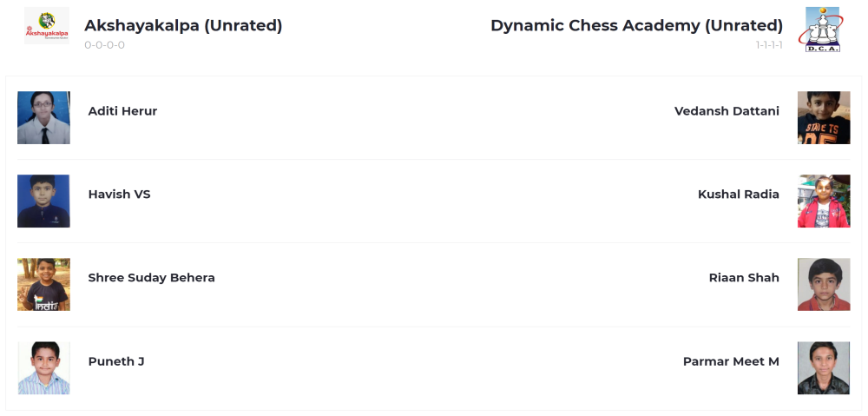Open Vedansh Dattani's profile photo

824,117
